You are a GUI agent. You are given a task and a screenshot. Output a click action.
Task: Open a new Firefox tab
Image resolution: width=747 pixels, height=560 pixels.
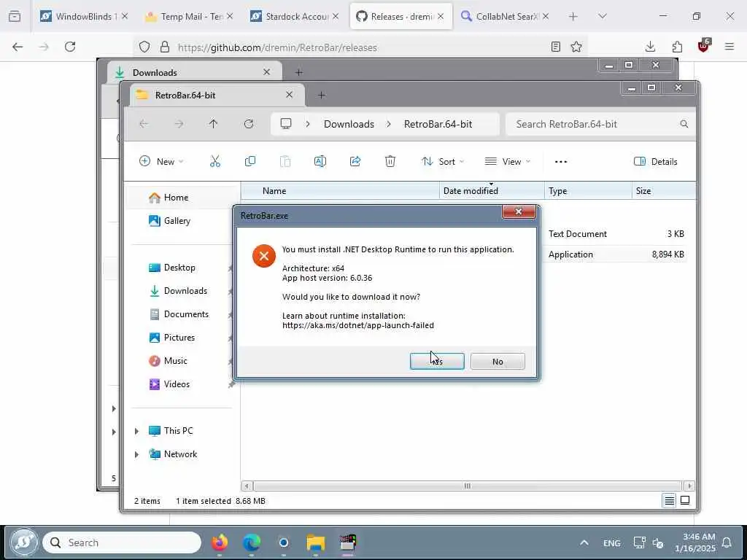click(573, 16)
